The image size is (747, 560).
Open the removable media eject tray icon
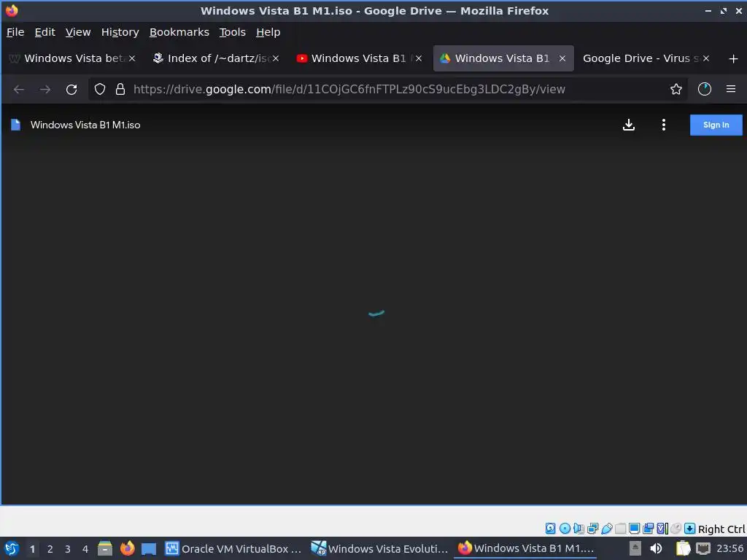[635, 548]
